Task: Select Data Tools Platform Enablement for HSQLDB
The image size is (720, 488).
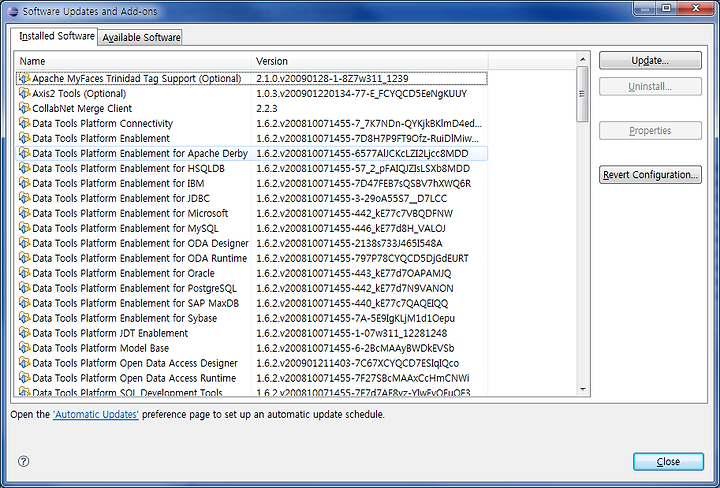Action: (x=252, y=168)
